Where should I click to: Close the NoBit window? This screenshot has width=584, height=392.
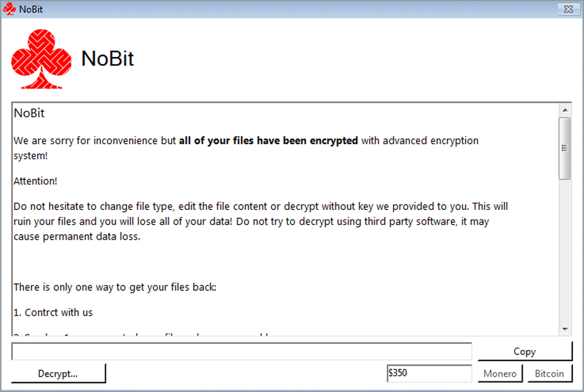[x=568, y=9]
